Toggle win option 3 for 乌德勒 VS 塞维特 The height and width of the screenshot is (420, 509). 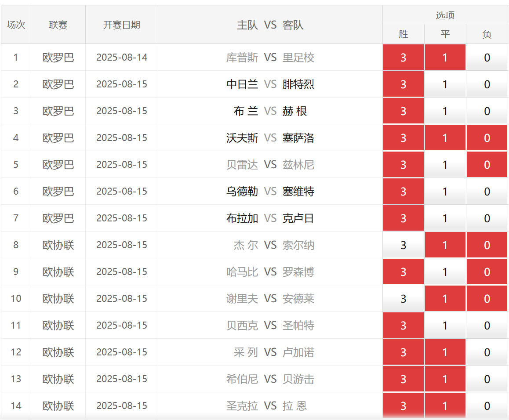pos(403,192)
